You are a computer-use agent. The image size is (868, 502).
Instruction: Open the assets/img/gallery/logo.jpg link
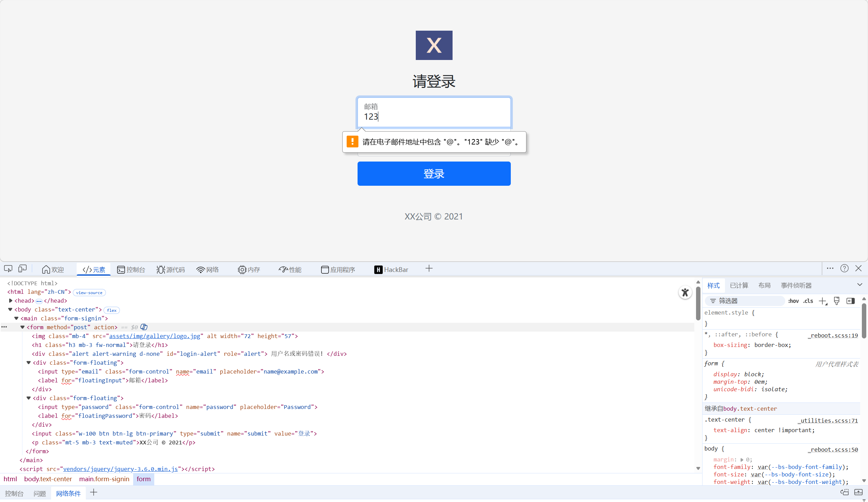tap(154, 336)
